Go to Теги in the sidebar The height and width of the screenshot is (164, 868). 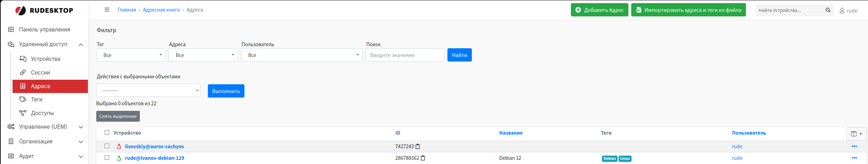pyautogui.click(x=37, y=100)
